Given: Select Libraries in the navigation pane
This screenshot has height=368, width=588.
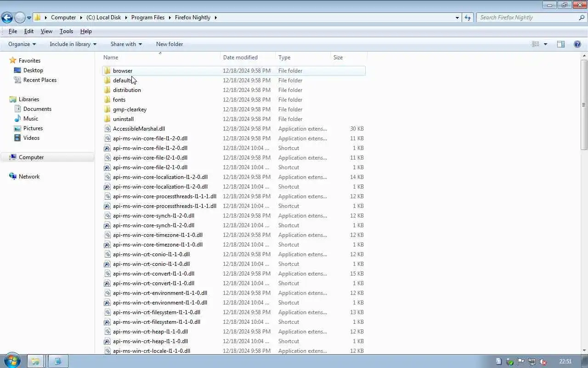Looking at the screenshot, I should pos(29,99).
